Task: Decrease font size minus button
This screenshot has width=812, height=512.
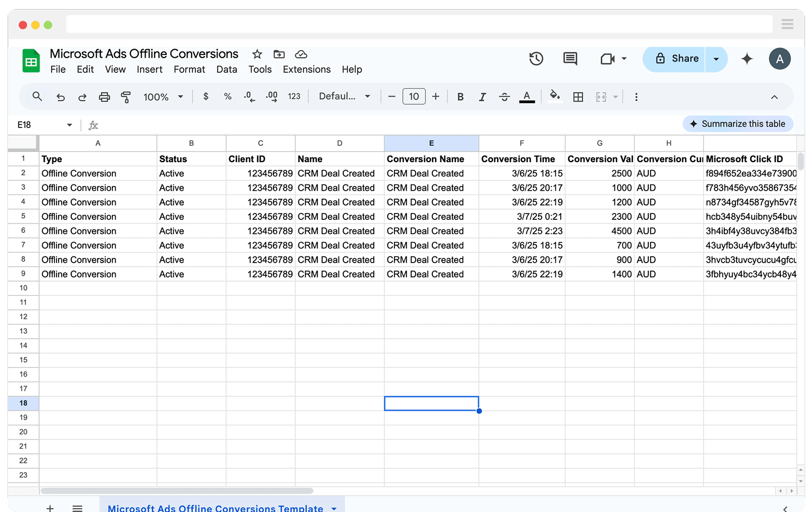Action: (392, 97)
